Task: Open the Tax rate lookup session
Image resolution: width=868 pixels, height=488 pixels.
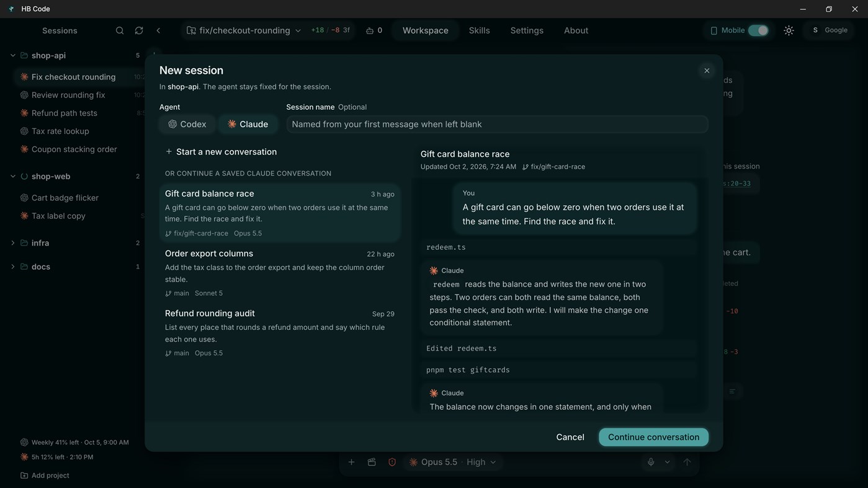Action: click(78, 131)
